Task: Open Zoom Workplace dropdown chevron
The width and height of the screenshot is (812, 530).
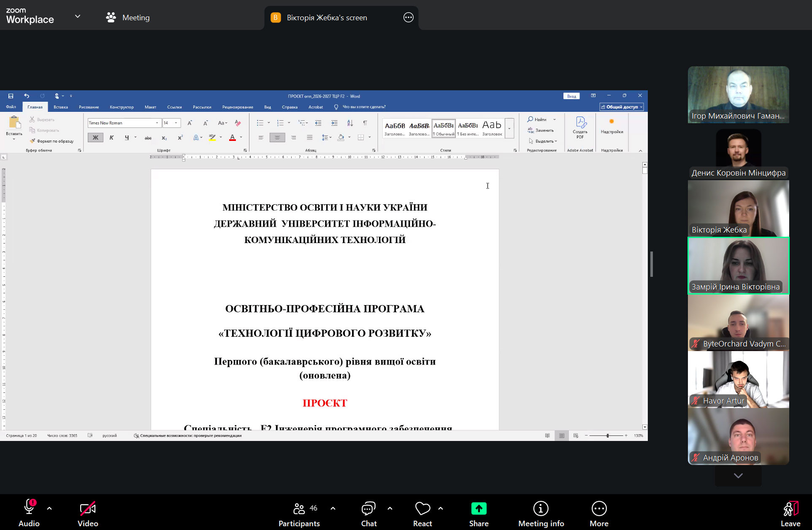Action: point(78,16)
